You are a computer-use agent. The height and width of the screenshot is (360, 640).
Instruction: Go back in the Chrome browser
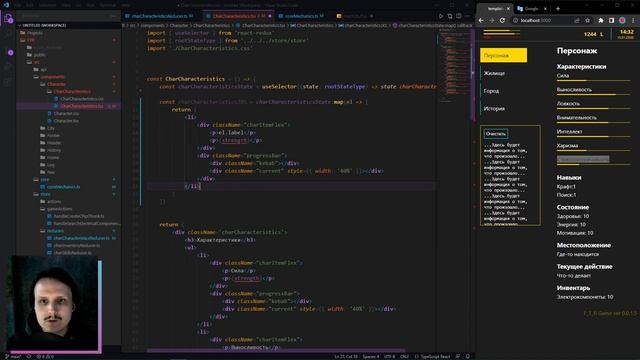[x=481, y=20]
